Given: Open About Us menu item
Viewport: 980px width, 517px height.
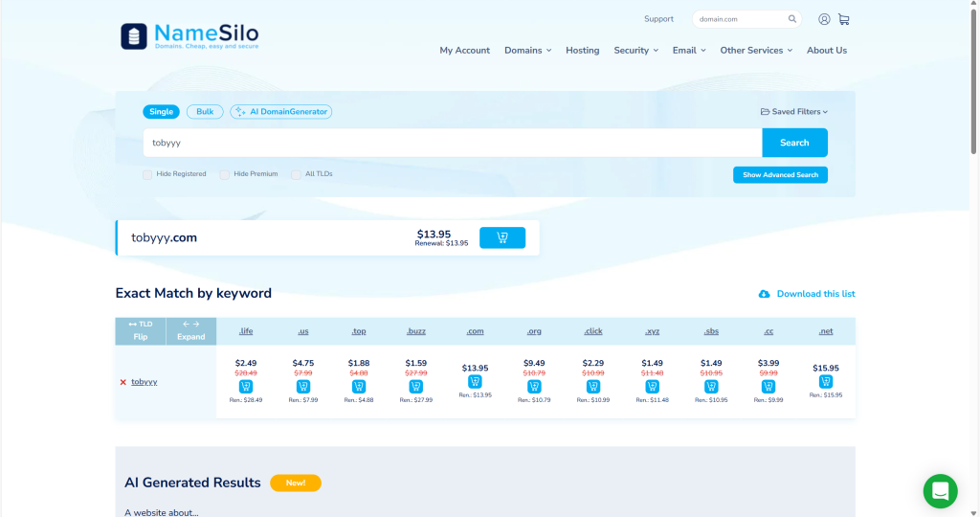Looking at the screenshot, I should [827, 50].
